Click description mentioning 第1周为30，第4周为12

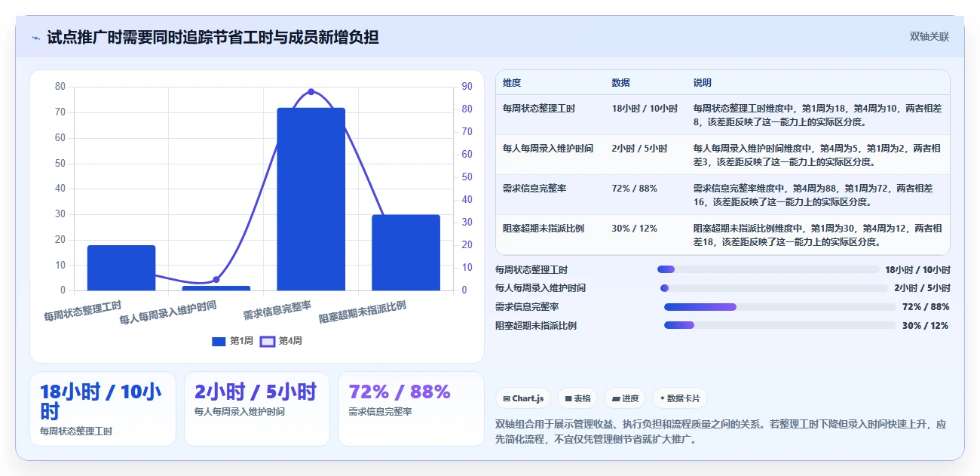coord(817,235)
